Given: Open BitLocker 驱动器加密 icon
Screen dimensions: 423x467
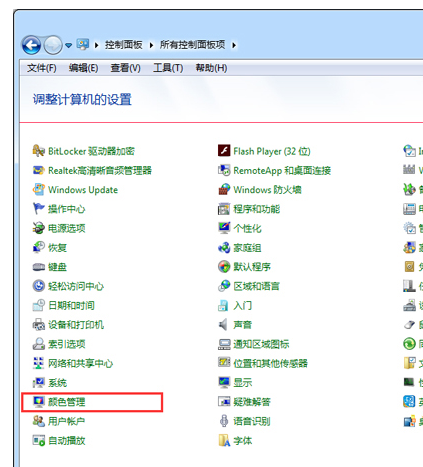Looking at the screenshot, I should pyautogui.click(x=39, y=151).
